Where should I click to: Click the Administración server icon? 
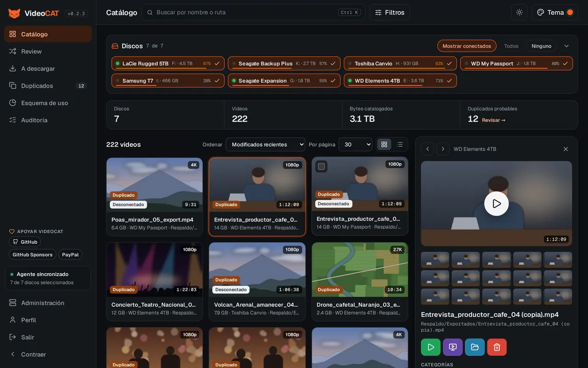pyautogui.click(x=13, y=303)
